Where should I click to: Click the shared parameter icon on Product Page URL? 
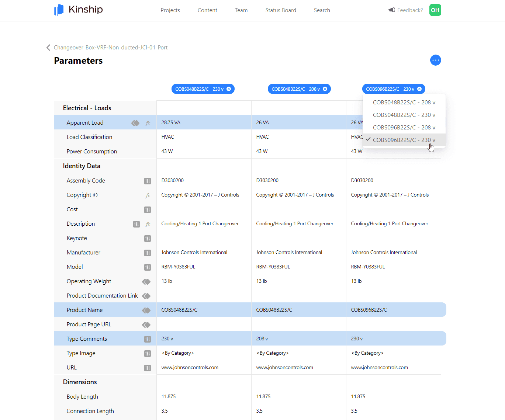[x=146, y=325]
